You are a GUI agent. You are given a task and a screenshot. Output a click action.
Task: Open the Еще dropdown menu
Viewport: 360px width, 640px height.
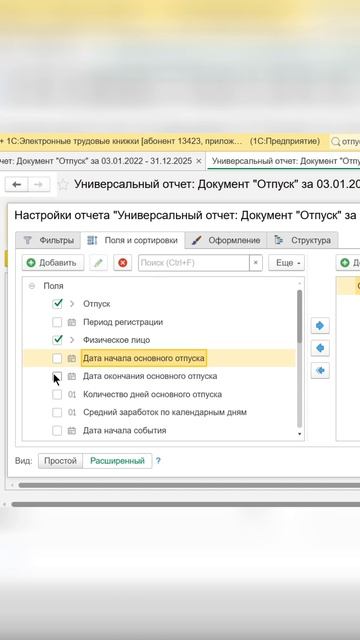coord(287,263)
